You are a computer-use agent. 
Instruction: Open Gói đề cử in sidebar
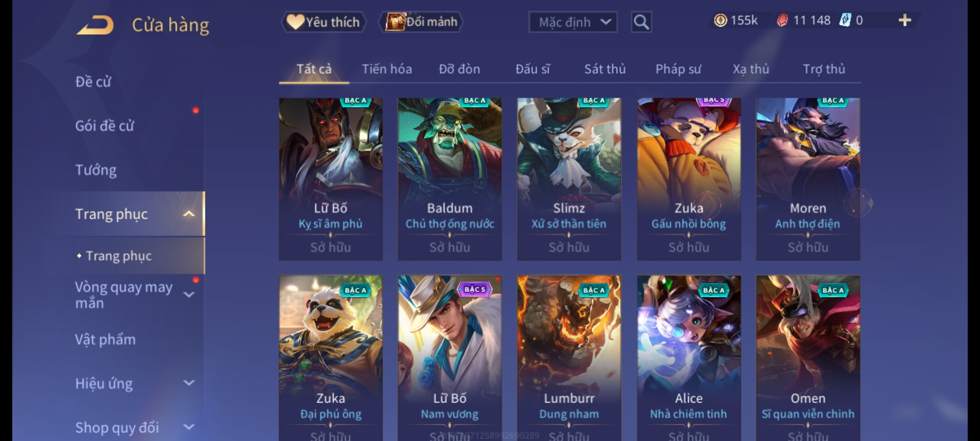pos(105,126)
